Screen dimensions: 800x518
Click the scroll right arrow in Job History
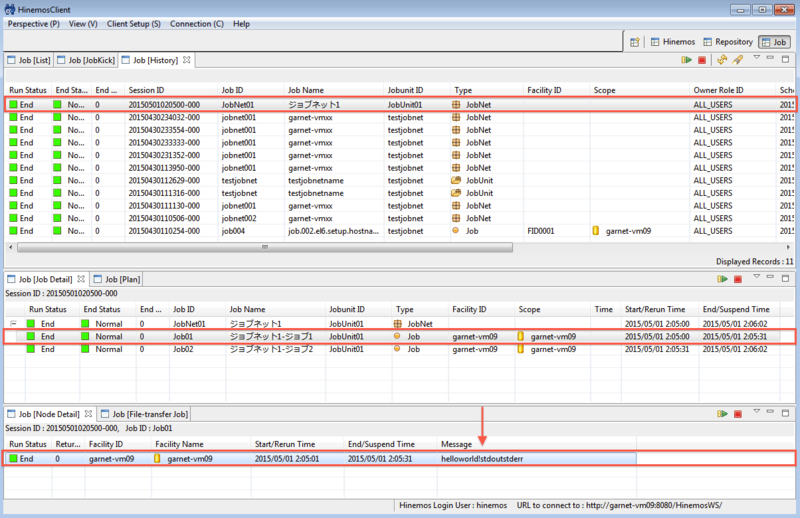point(788,248)
